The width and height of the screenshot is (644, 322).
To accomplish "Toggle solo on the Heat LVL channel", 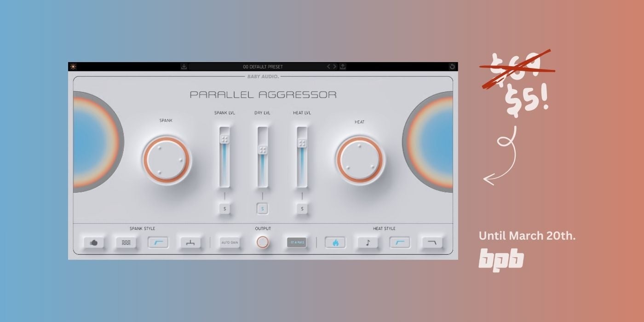I will 302,209.
